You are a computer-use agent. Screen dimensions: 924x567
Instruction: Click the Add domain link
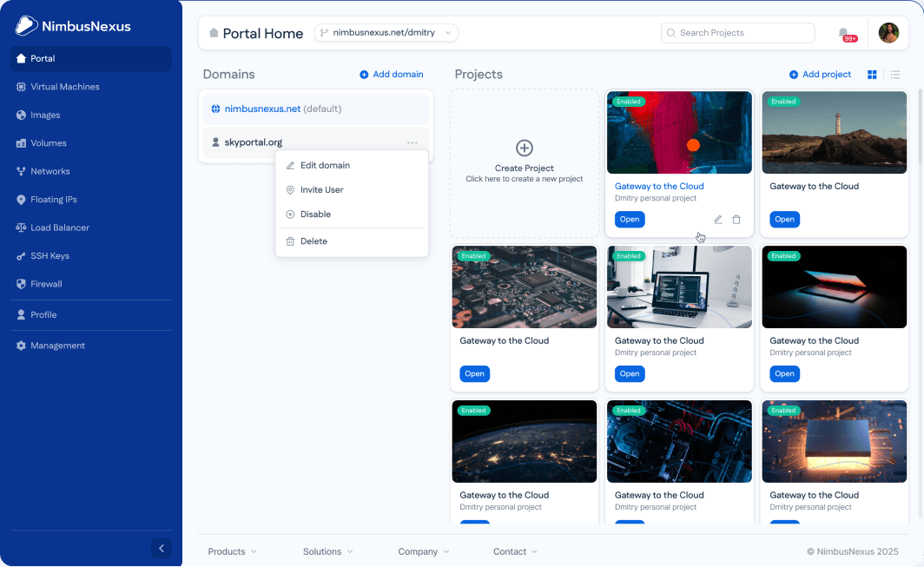click(392, 75)
